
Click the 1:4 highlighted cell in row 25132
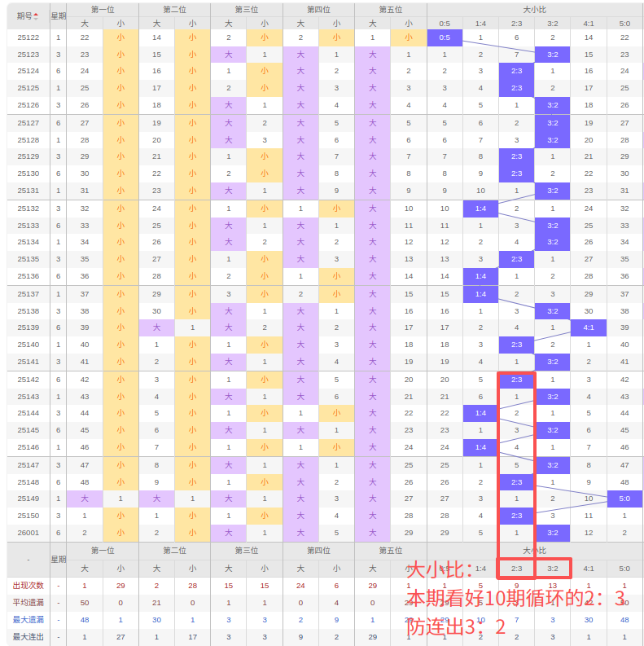(x=480, y=209)
